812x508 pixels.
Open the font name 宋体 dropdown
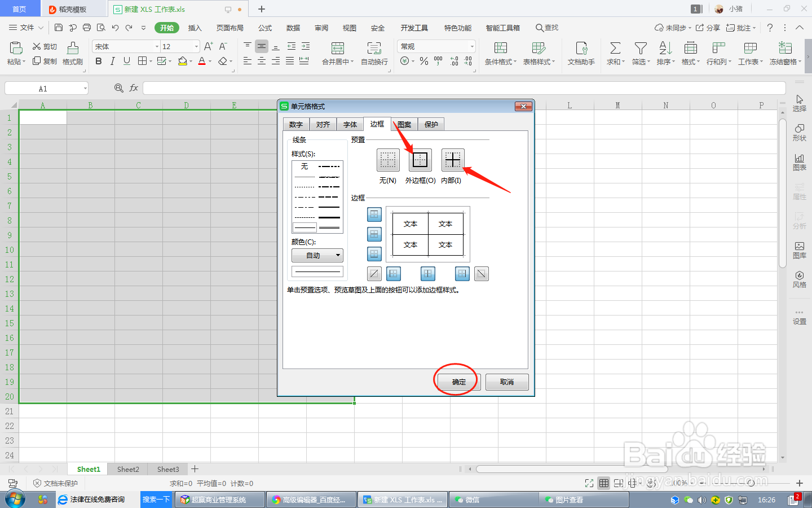coord(157,46)
